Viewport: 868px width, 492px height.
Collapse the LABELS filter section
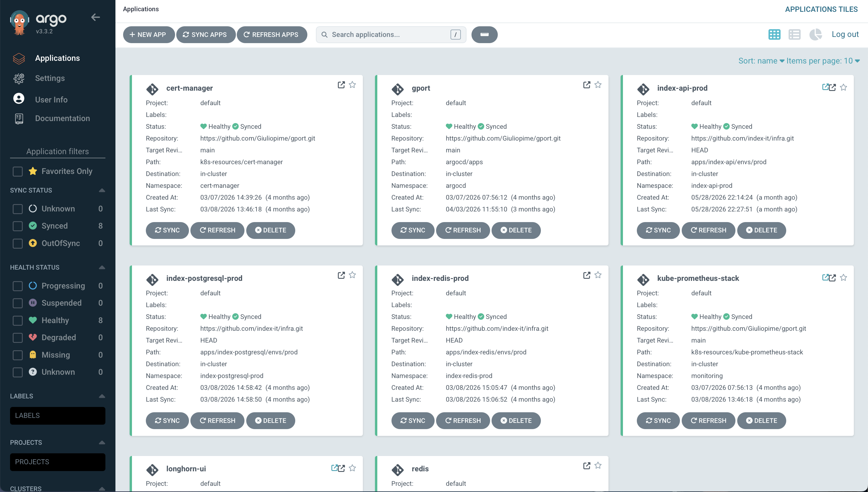(102, 396)
